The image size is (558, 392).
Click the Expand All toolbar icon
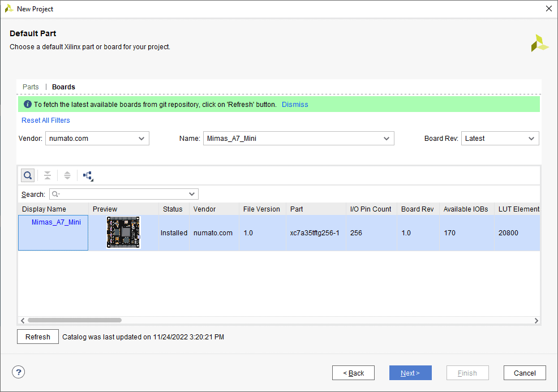click(67, 175)
